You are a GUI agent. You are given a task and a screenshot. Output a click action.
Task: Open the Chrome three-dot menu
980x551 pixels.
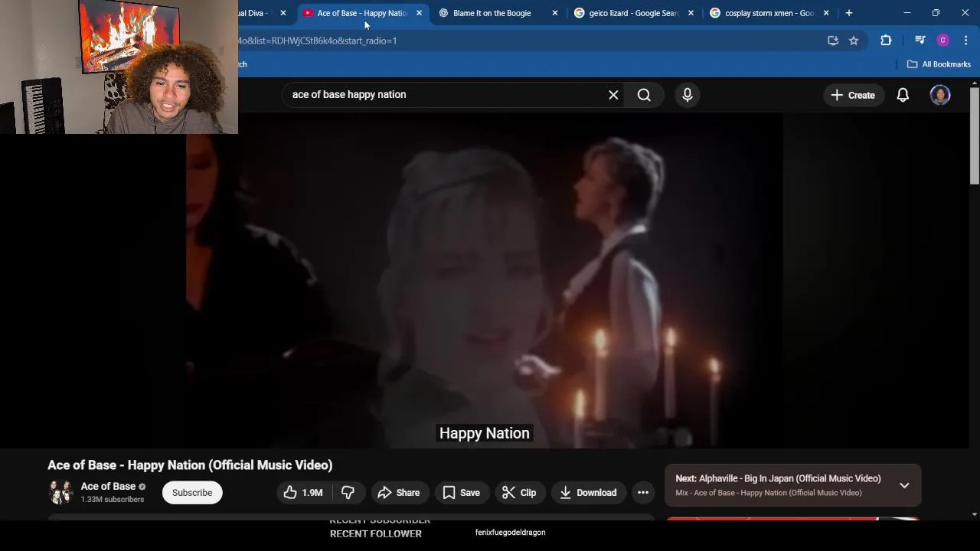[965, 41]
